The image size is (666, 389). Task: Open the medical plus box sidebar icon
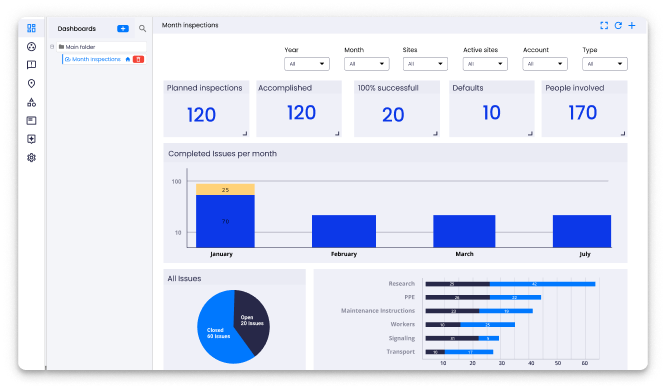31,139
